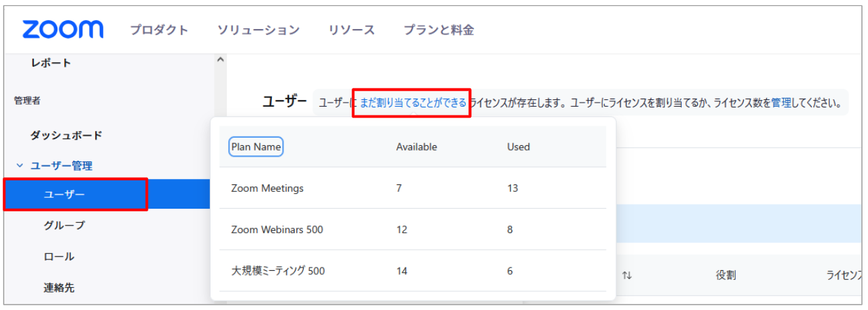The image size is (868, 310).
Task: Click the Plan Name column header
Action: coord(256,147)
